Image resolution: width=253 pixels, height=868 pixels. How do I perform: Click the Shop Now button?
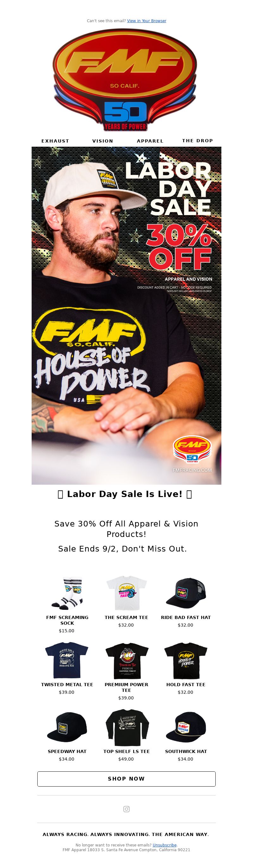click(x=126, y=779)
